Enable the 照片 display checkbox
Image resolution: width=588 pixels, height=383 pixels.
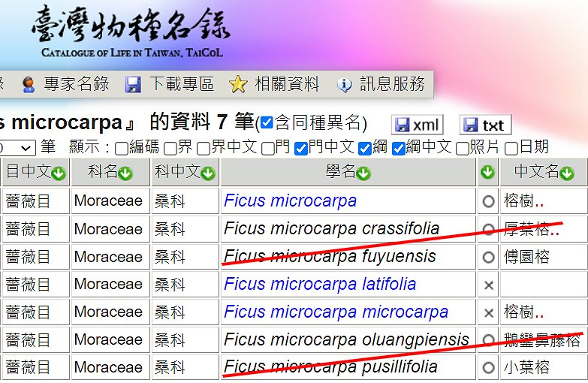(x=462, y=148)
